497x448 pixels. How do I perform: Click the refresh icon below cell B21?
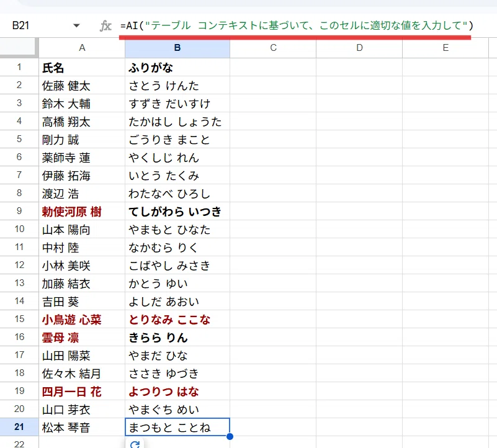[135, 444]
